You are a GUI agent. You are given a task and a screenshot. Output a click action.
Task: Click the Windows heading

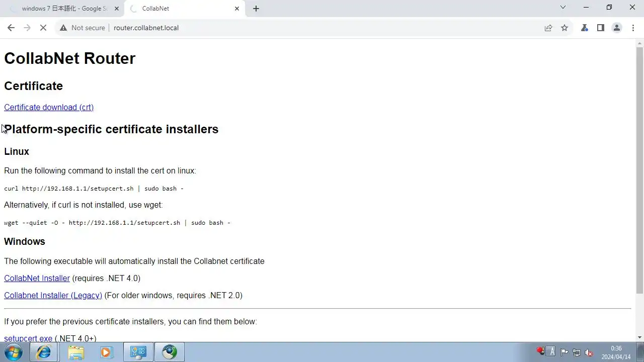tap(25, 241)
